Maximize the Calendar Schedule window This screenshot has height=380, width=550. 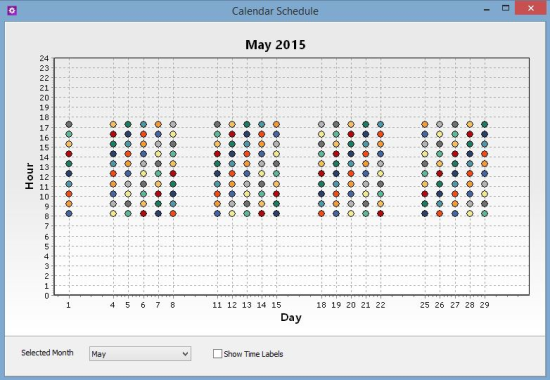[x=505, y=8]
